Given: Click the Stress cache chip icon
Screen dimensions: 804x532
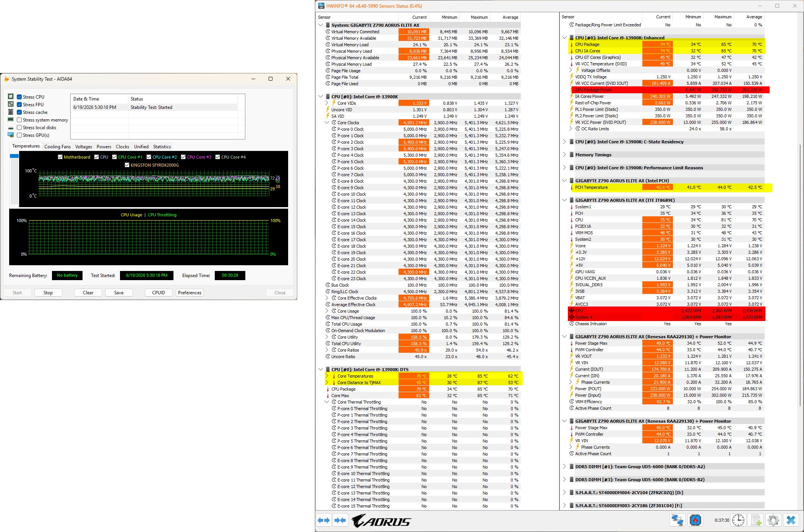Looking at the screenshot, I should click(x=11, y=112).
